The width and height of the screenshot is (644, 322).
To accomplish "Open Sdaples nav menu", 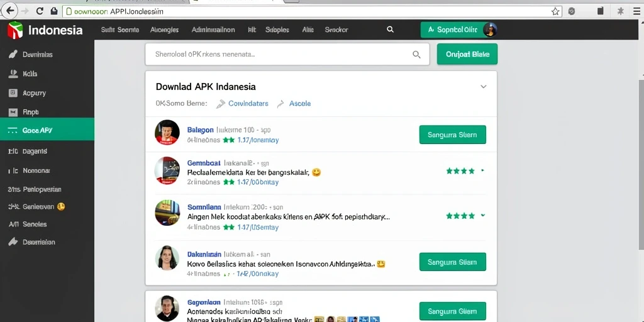I will pos(277,30).
